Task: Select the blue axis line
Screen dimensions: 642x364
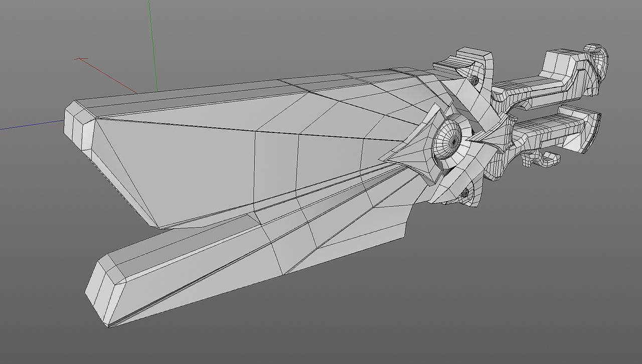Action: pyautogui.click(x=33, y=125)
